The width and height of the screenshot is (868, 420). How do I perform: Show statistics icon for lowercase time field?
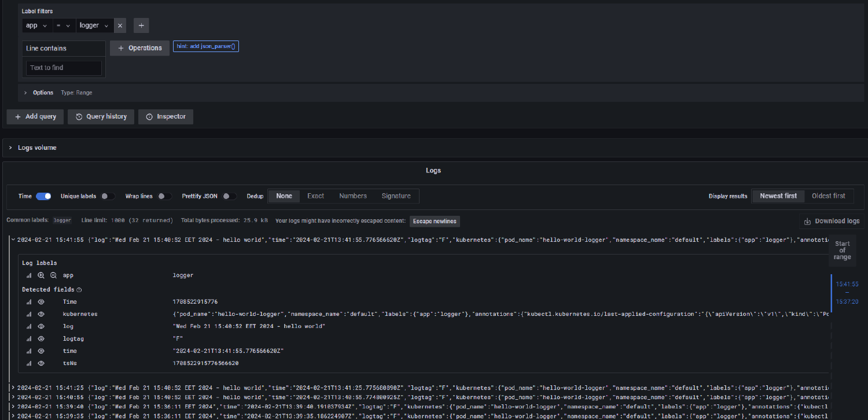29,351
